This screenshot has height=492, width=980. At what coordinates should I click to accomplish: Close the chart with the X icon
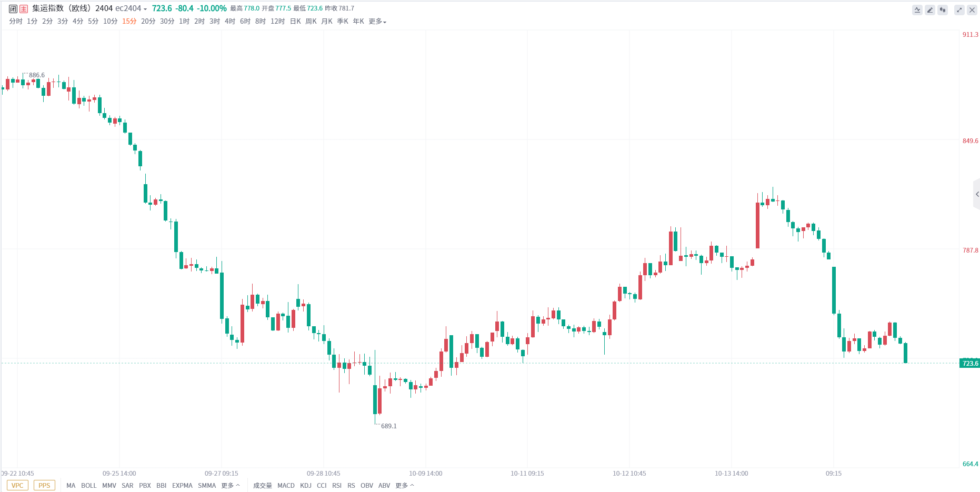(972, 9)
